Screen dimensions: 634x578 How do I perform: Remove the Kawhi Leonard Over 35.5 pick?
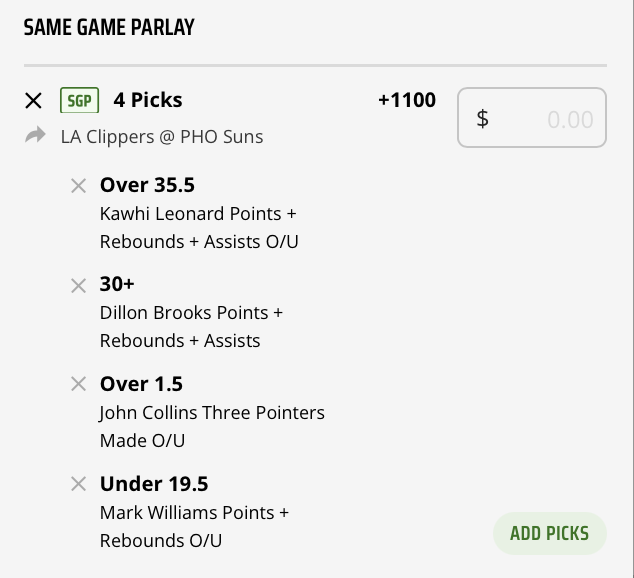click(78, 185)
